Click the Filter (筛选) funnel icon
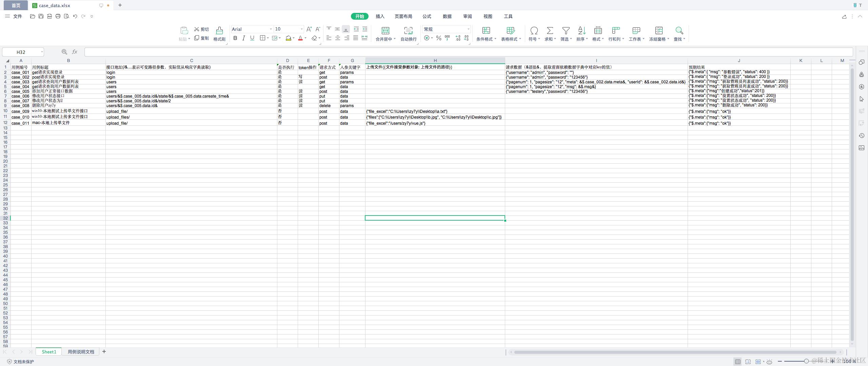 click(x=566, y=31)
